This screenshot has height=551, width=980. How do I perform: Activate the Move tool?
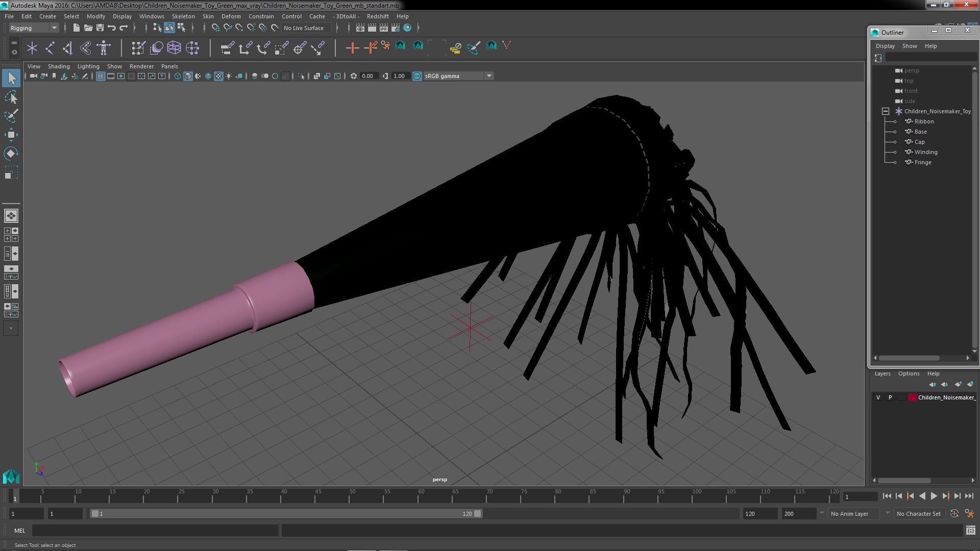tap(11, 135)
